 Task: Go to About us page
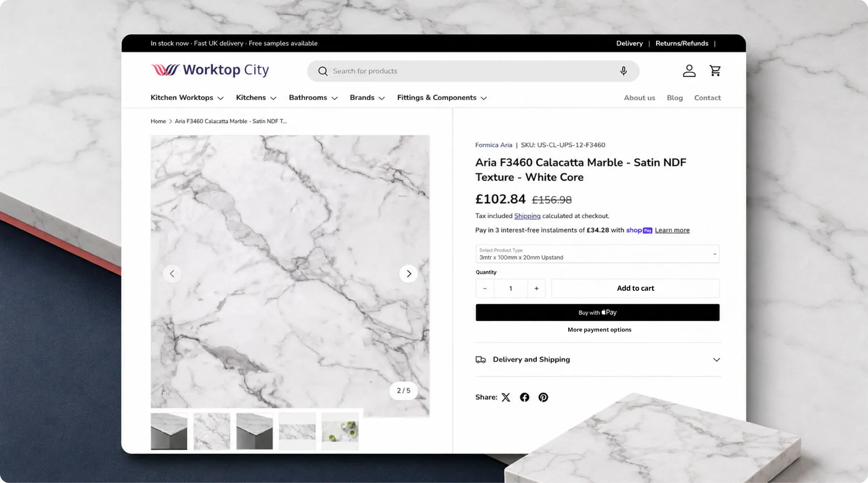[x=640, y=98]
